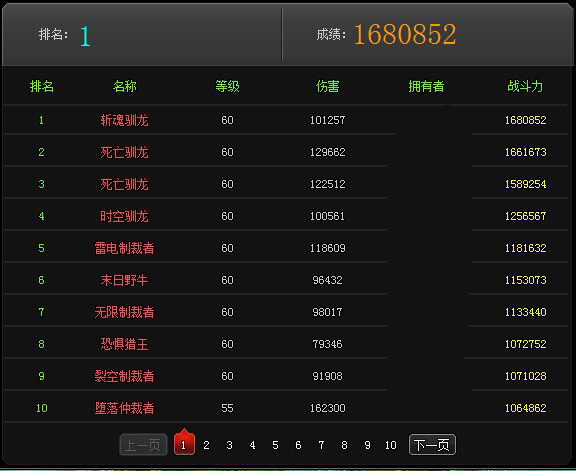Click the orange score 1680852 at top

tap(405, 35)
